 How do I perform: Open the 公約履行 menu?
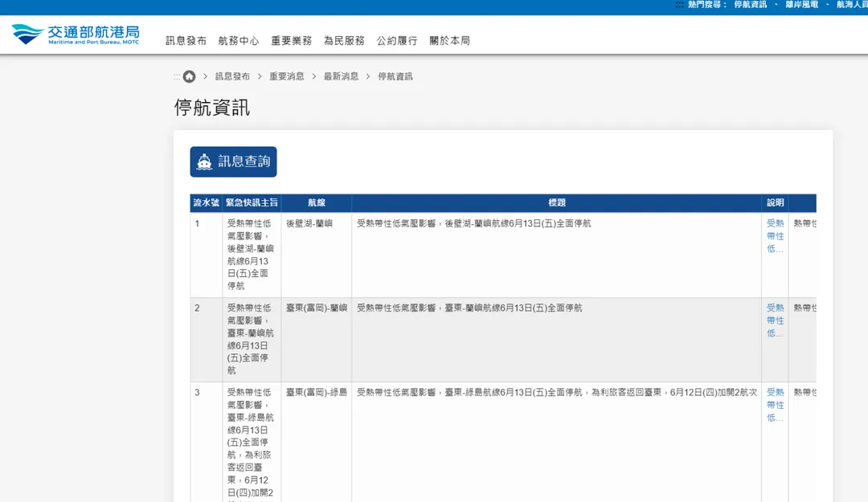pos(397,40)
